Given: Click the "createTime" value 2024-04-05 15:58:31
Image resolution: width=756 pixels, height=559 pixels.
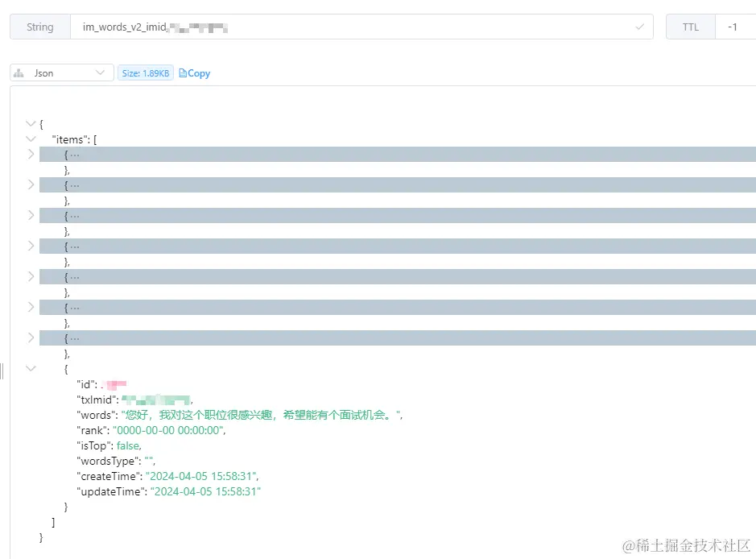Looking at the screenshot, I should (x=201, y=476).
